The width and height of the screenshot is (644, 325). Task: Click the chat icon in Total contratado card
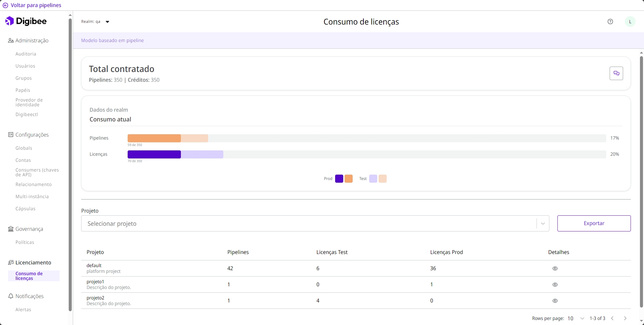coord(616,73)
